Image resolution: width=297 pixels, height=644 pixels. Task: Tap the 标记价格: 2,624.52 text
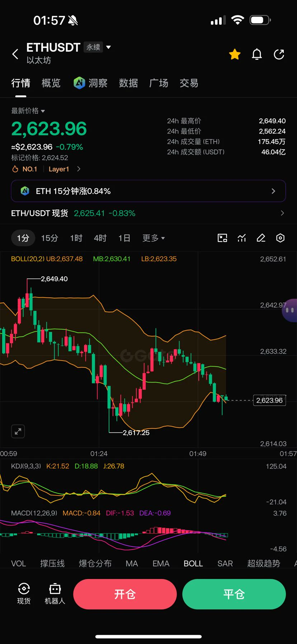pyautogui.click(x=39, y=158)
